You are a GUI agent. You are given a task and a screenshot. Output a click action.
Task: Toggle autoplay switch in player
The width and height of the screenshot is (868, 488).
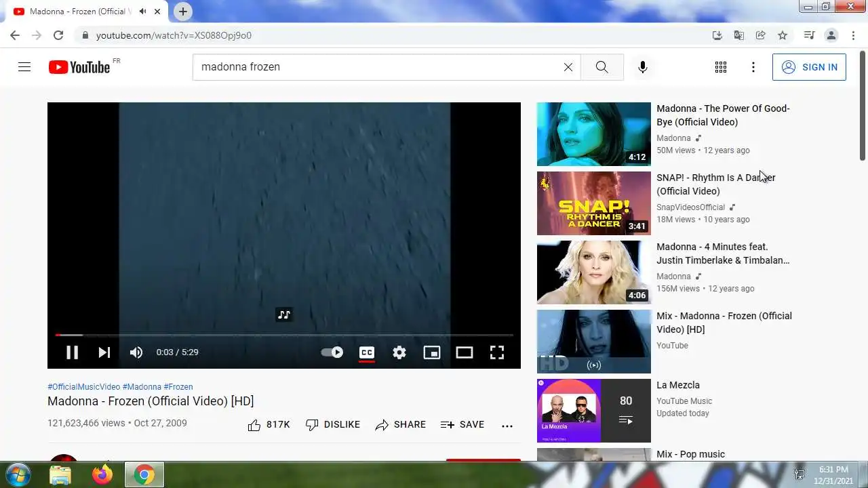[x=332, y=352]
